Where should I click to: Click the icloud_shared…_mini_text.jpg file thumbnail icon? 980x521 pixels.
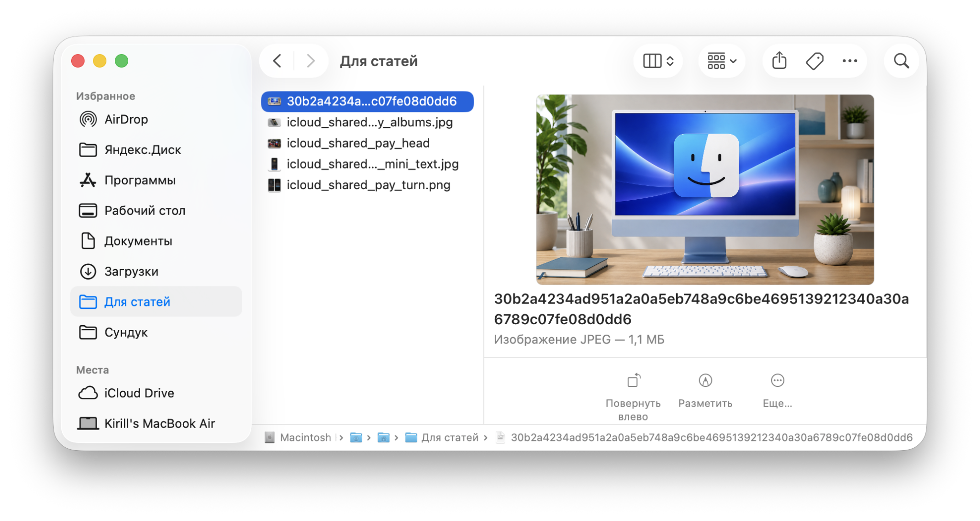(274, 164)
